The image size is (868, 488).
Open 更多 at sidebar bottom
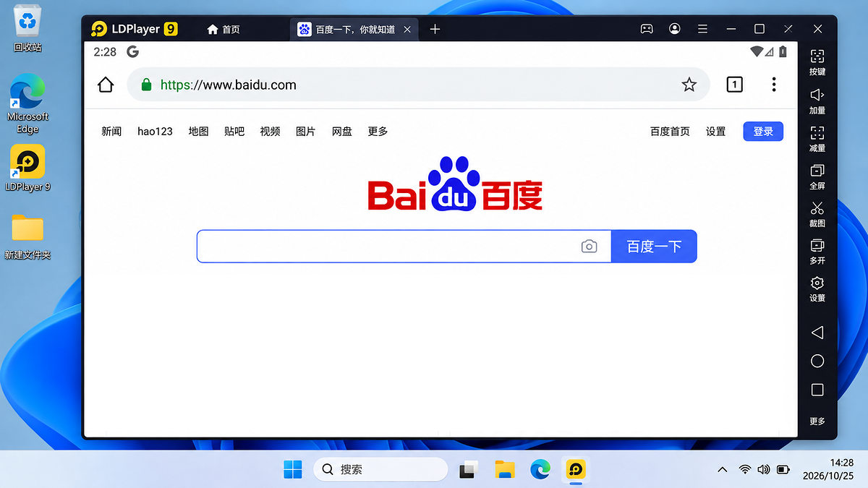point(817,421)
